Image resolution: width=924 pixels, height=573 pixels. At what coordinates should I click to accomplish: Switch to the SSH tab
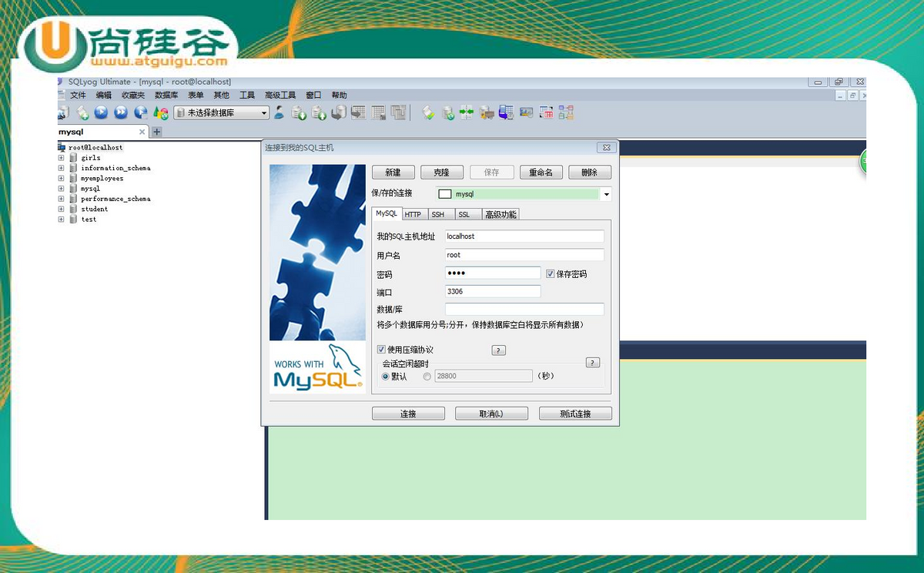coord(438,214)
